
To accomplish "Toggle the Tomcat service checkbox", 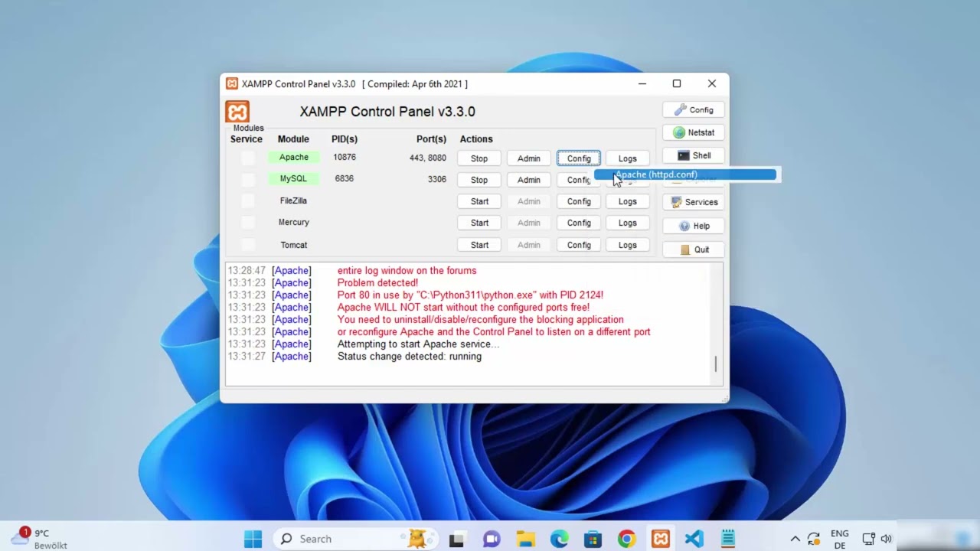I will pyautogui.click(x=247, y=245).
